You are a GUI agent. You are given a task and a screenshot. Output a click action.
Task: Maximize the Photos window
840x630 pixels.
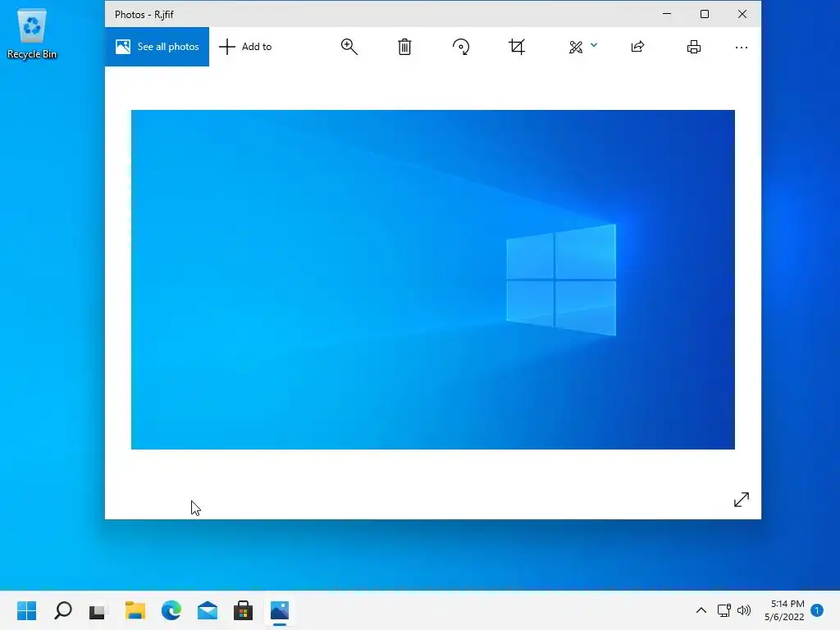click(x=705, y=14)
